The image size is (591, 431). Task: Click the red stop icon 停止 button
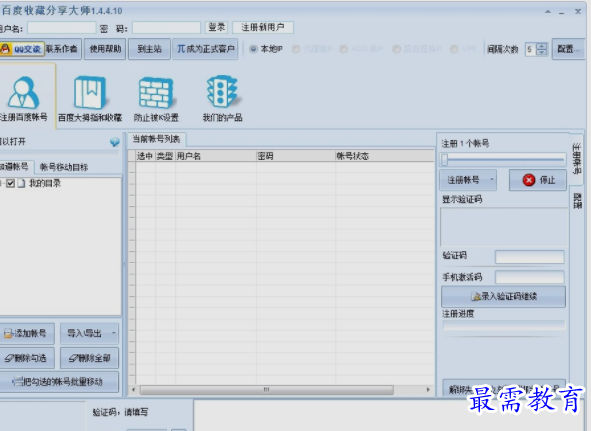538,180
